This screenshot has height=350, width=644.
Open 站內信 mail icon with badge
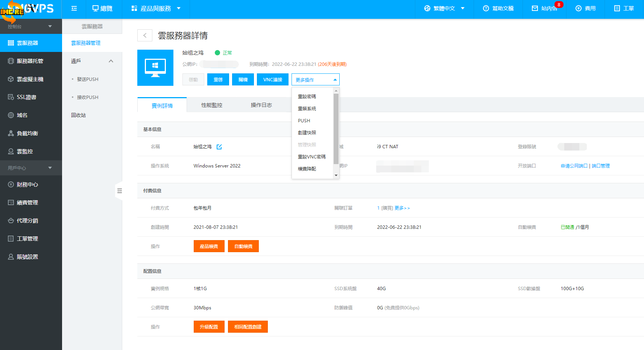(535, 8)
